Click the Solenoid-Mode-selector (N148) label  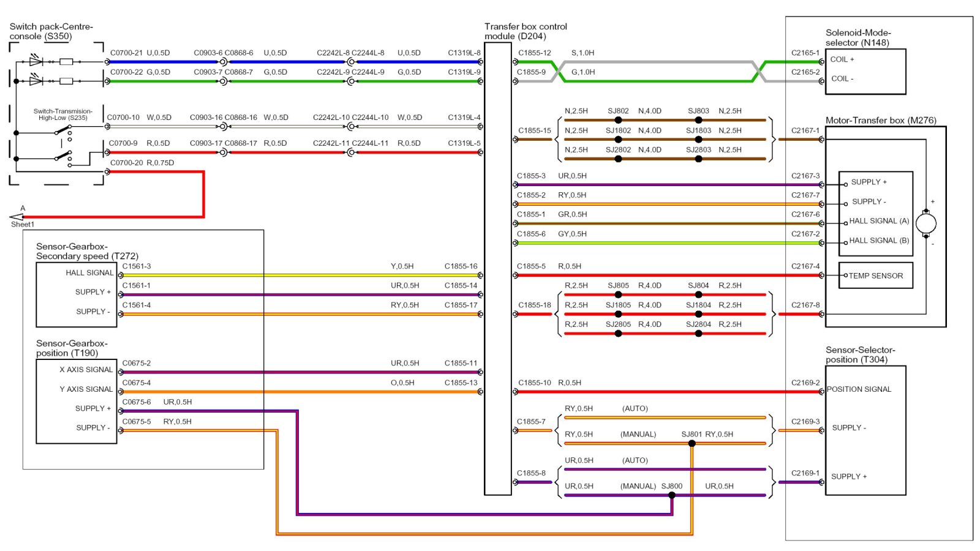click(x=858, y=37)
